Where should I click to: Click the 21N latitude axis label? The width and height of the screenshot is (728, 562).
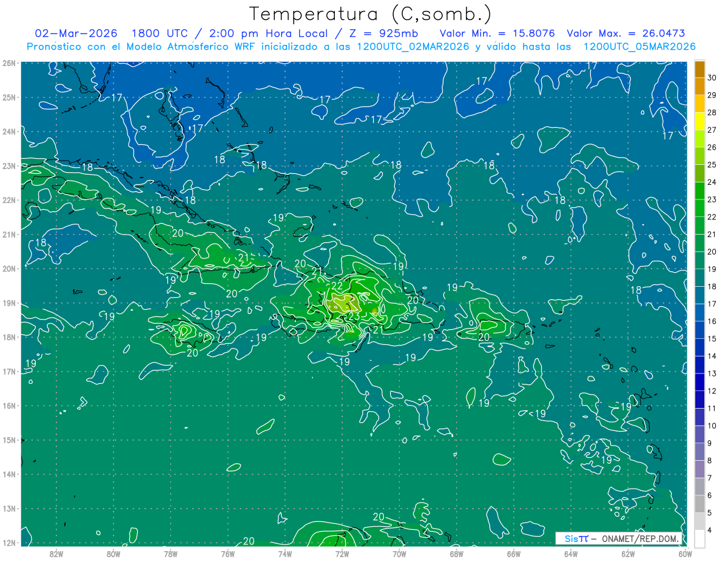[x=9, y=234]
